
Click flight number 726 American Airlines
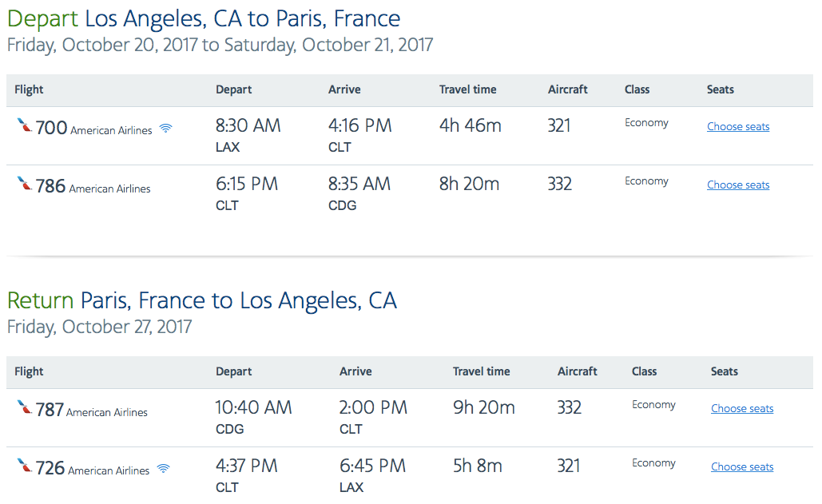pyautogui.click(x=93, y=468)
